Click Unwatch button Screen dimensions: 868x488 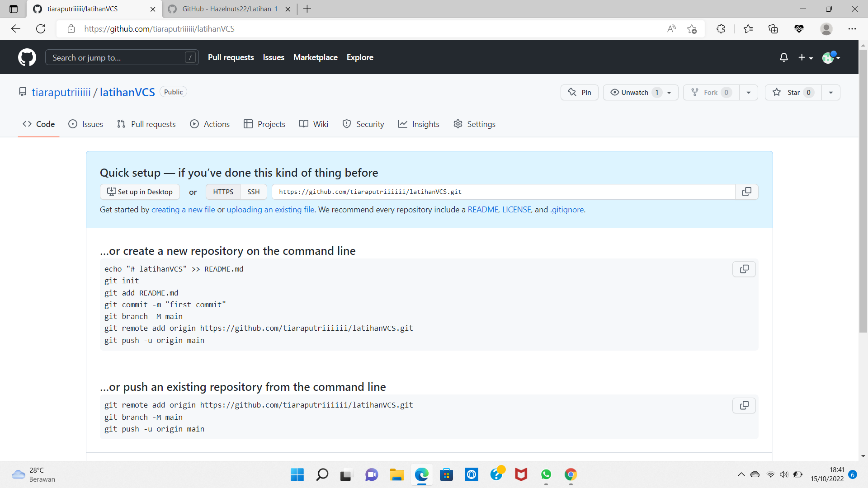(641, 92)
